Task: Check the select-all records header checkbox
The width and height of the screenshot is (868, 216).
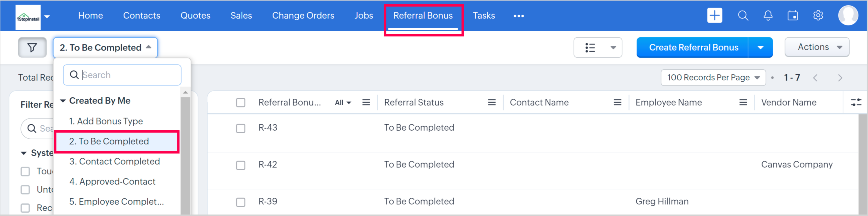Action: 241,102
